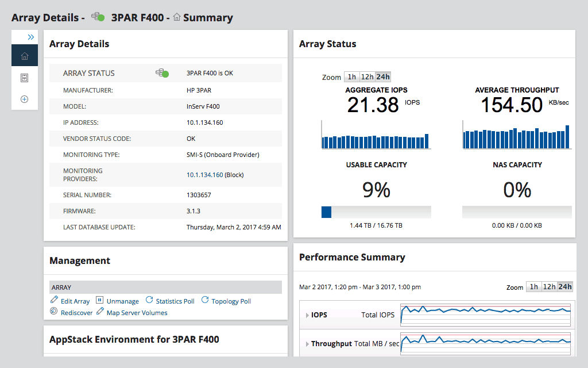Open the 10.1.134.160 monitoring provider link
Screen dimensions: 588x368
(204, 175)
